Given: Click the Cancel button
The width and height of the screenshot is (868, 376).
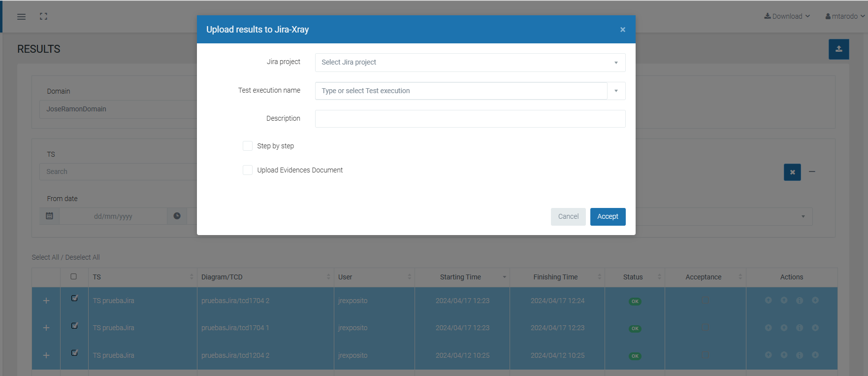Looking at the screenshot, I should coord(568,217).
